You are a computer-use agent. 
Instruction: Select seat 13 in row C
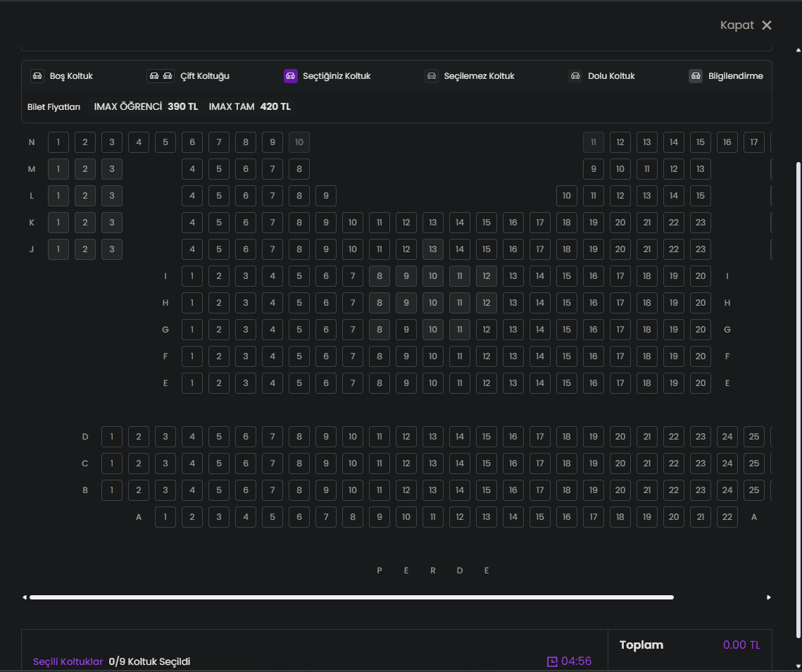pyautogui.click(x=433, y=463)
